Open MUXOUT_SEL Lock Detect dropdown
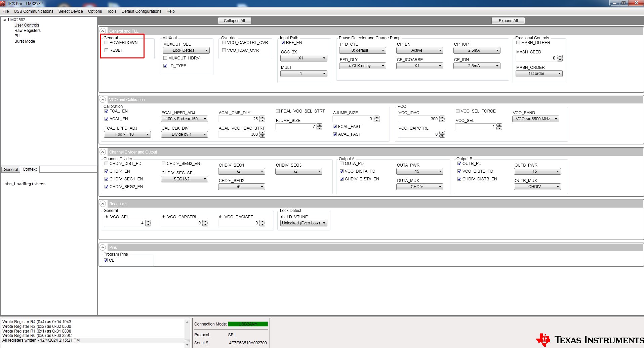644x348 pixels. (x=186, y=50)
